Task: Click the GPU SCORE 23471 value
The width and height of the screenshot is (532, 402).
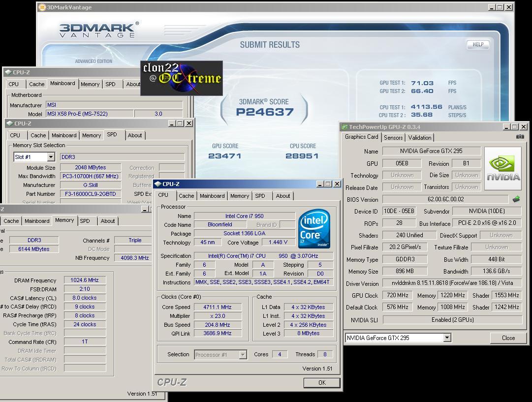Action: tap(224, 156)
